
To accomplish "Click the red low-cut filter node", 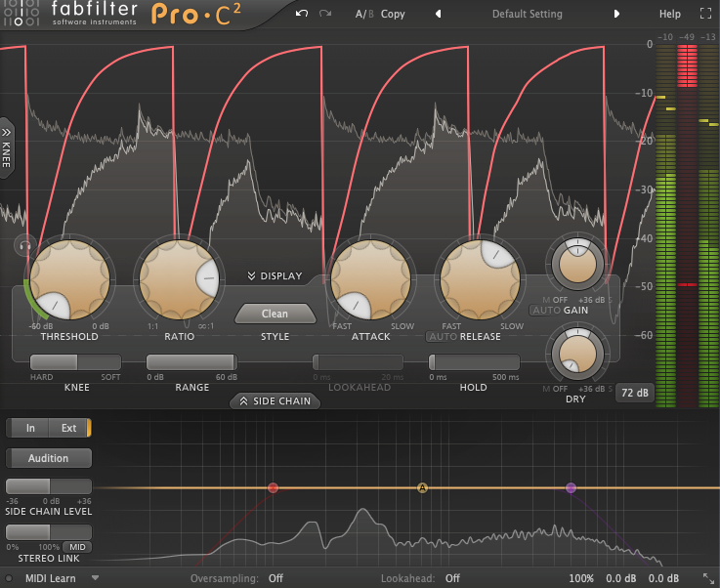I will (x=273, y=487).
